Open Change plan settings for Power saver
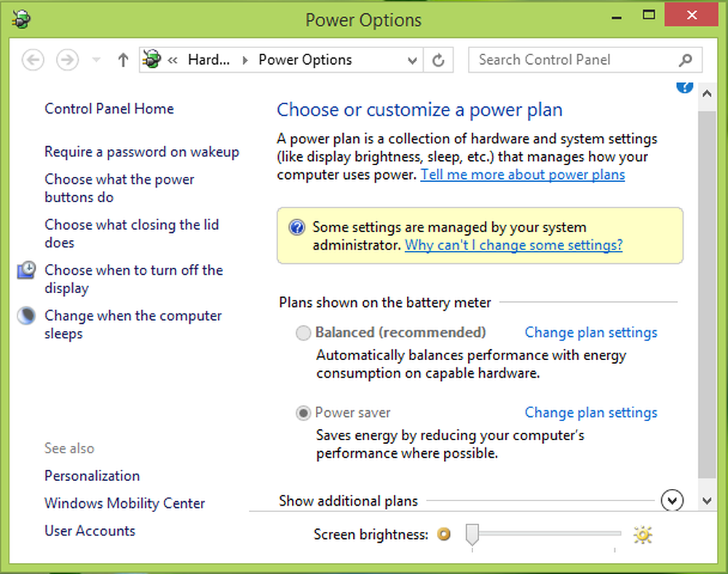Viewport: 728px width, 574px height. pos(590,412)
